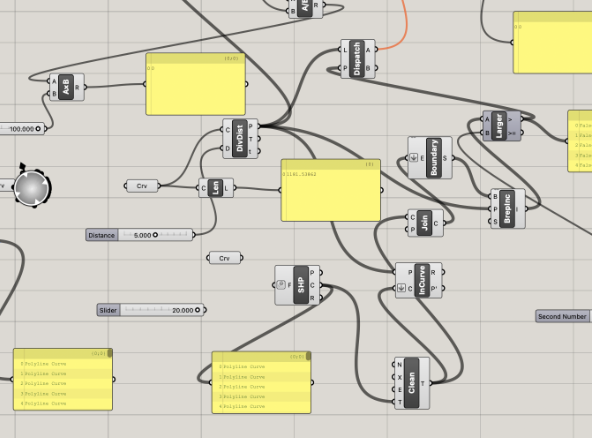Select the partially visible A/B division component
592x438 pixels.
[x=306, y=8]
